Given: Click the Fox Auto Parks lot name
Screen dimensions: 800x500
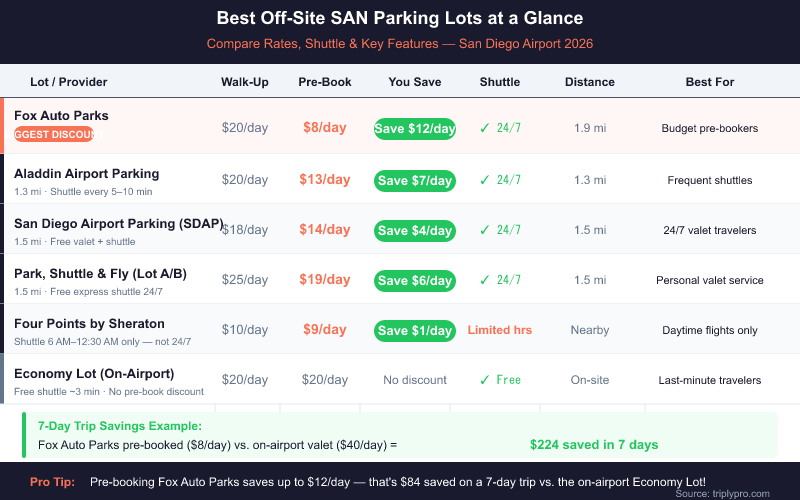Looking at the screenshot, I should [x=61, y=116].
